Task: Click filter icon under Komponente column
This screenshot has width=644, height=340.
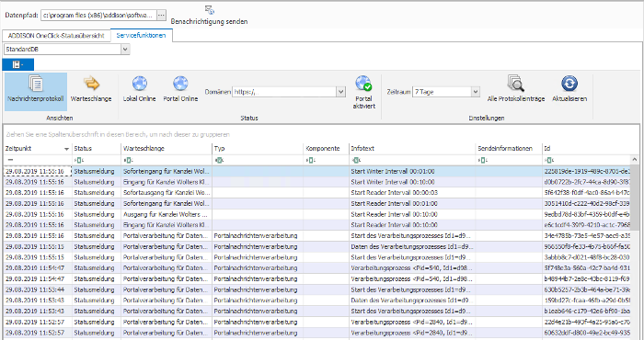Action: 311,160
